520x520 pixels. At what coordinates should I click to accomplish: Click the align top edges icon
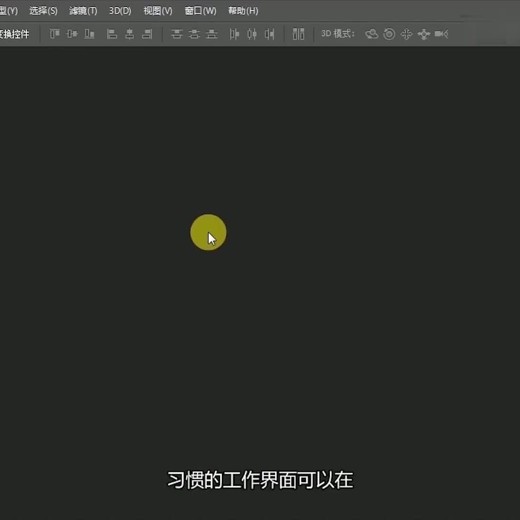click(x=55, y=34)
